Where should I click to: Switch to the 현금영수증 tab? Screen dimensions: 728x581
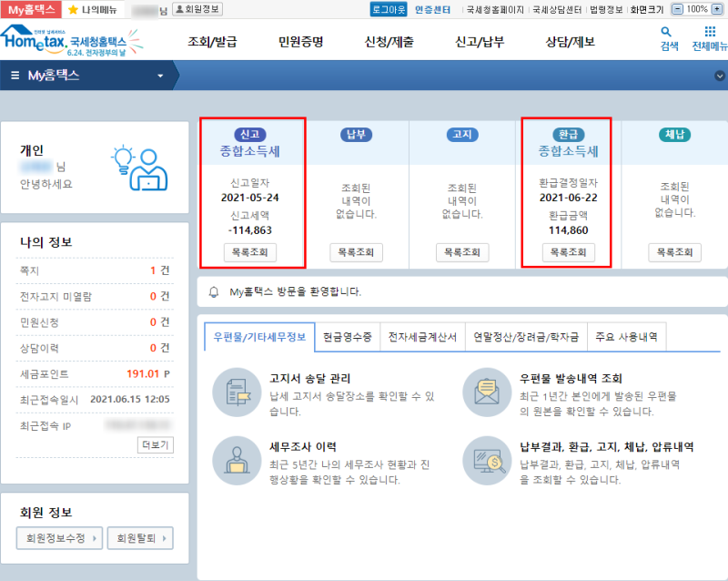(x=348, y=337)
